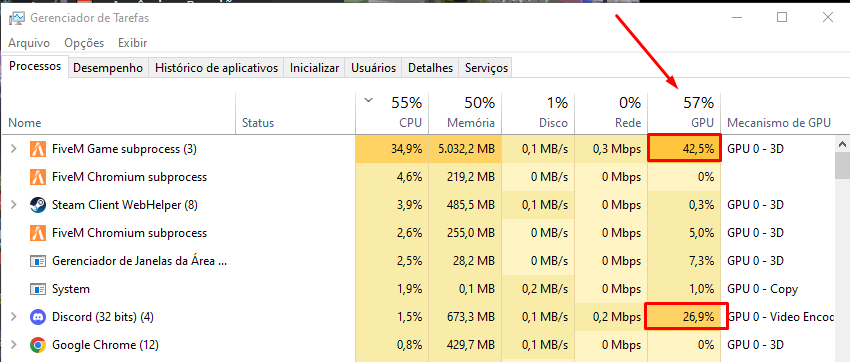Sort processes by Memória column header
The width and height of the screenshot is (850, 362).
[x=465, y=113]
